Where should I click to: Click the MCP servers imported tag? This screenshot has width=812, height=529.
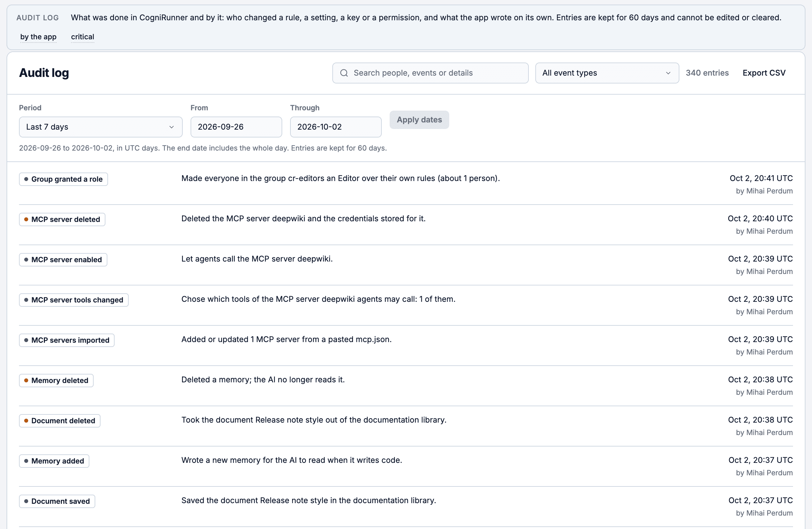(x=67, y=340)
